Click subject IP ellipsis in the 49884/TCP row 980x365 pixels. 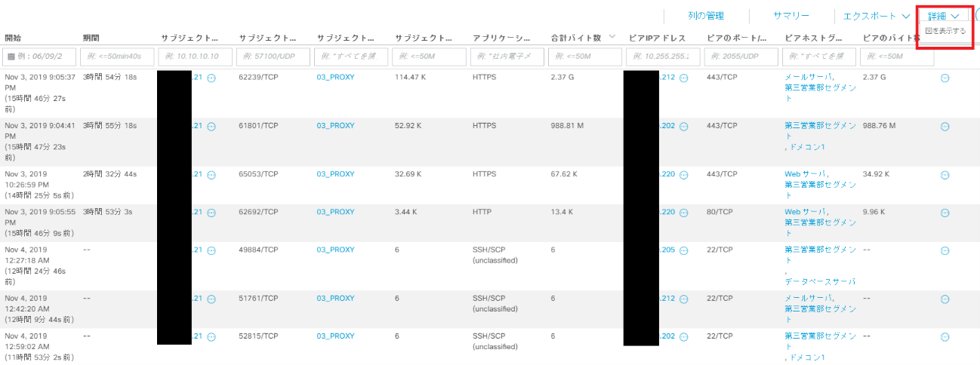(211, 250)
